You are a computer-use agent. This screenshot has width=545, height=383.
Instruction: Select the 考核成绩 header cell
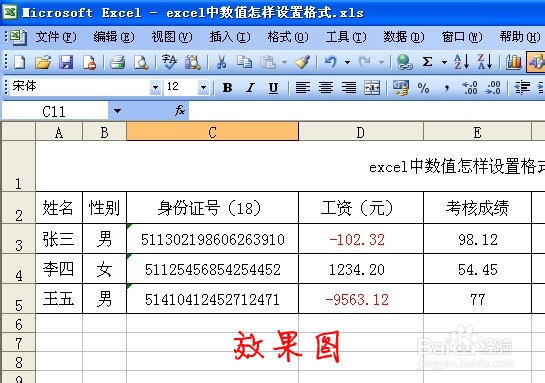tap(477, 208)
